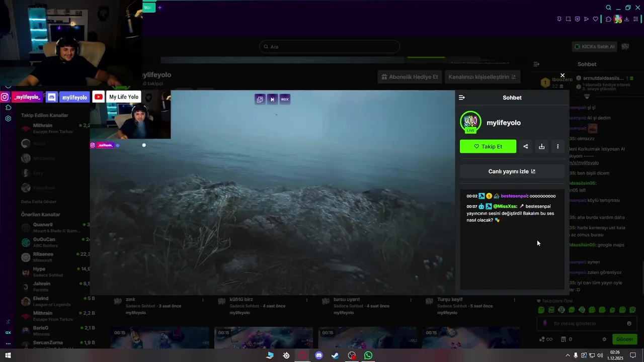Click m/x/mylifeyolo link in chat
The width and height of the screenshot is (644, 362).
click(x=584, y=163)
